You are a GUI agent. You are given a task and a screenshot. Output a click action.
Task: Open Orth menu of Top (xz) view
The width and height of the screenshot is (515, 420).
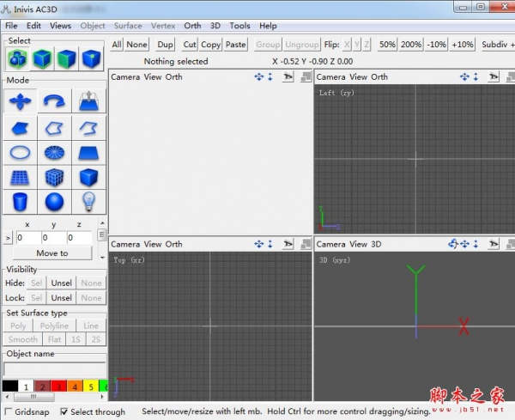click(173, 244)
